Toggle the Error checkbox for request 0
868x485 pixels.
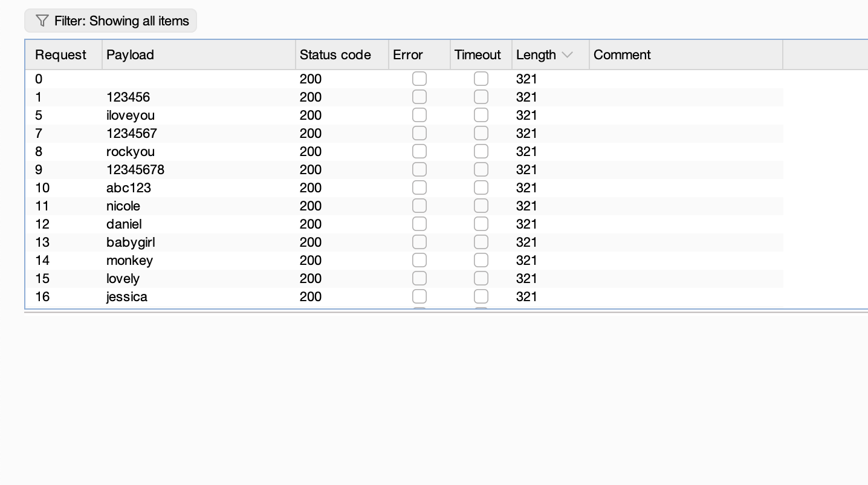click(419, 79)
